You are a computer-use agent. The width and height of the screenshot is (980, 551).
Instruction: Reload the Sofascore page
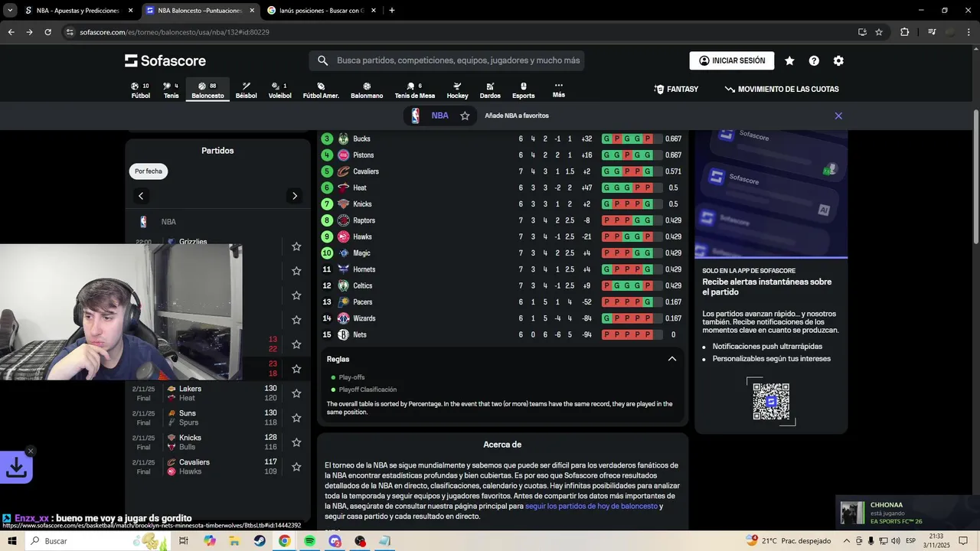47,32
